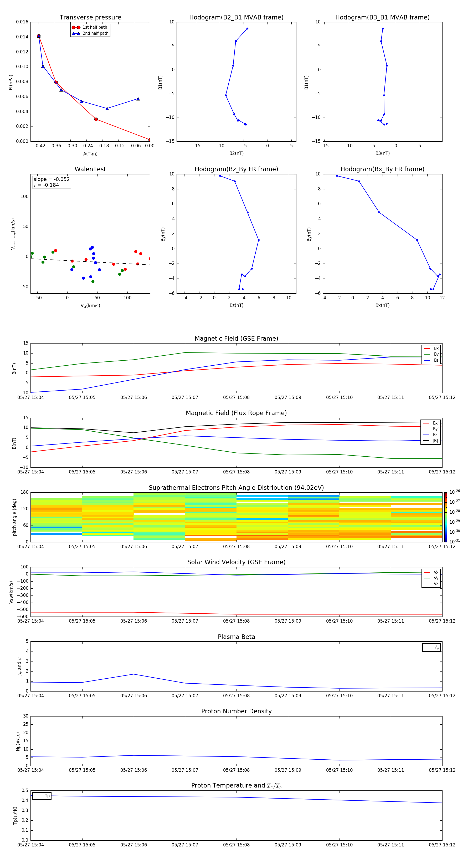Click the "B3(nT)" x-axis label

coord(382,154)
